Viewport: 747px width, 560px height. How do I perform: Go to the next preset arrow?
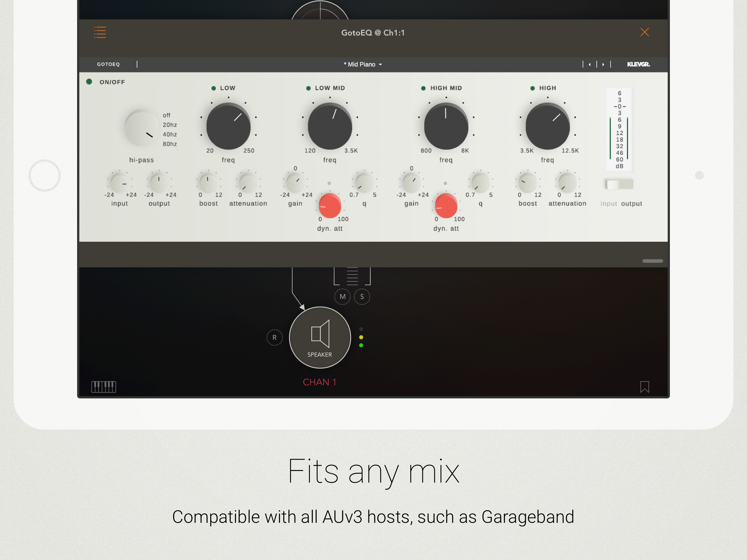(x=603, y=65)
